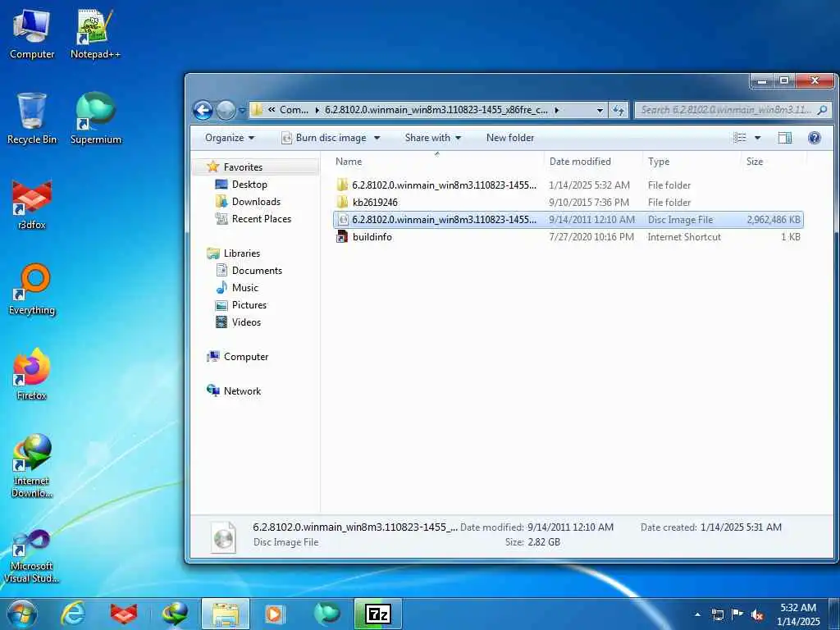Select the 6.2.8102.0 Disc Image File
This screenshot has height=630, width=840.
[x=568, y=220]
